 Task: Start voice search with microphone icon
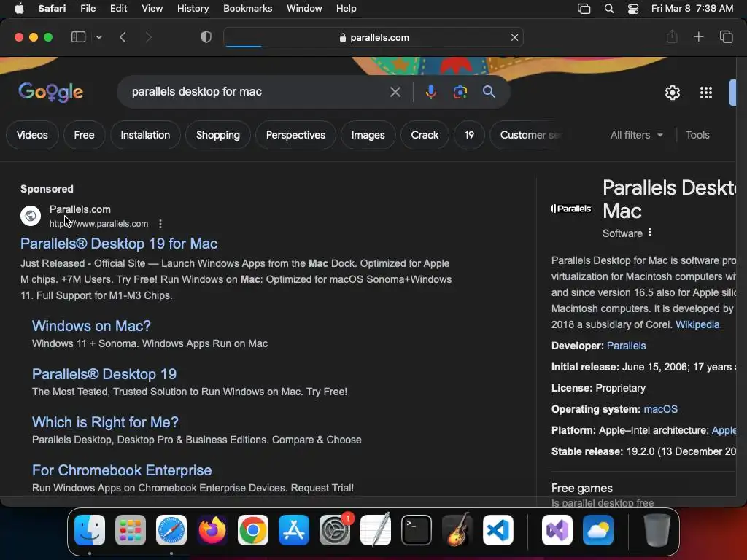(x=430, y=92)
